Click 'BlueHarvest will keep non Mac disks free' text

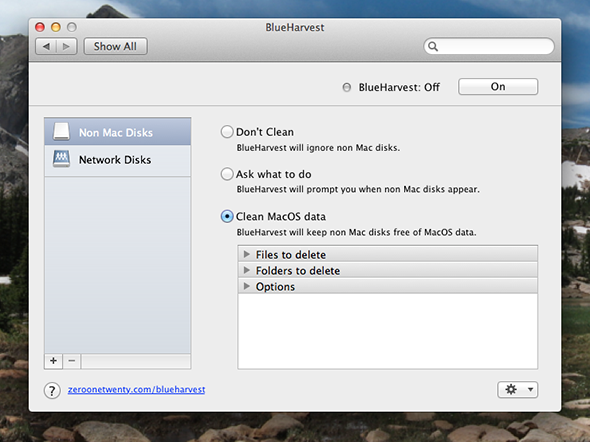click(356, 232)
